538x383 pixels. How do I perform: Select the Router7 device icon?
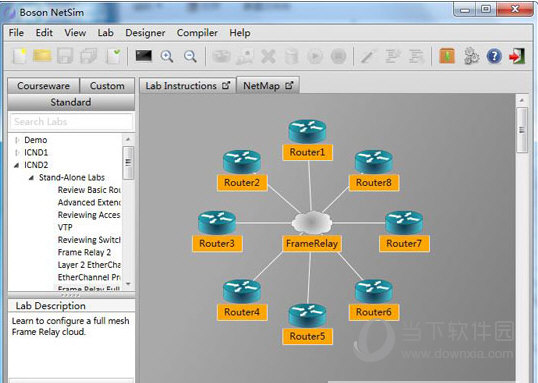(404, 222)
